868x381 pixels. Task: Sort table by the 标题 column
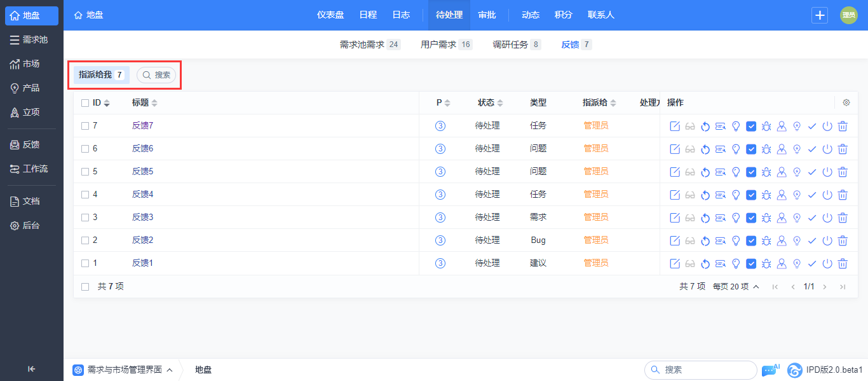tap(145, 103)
